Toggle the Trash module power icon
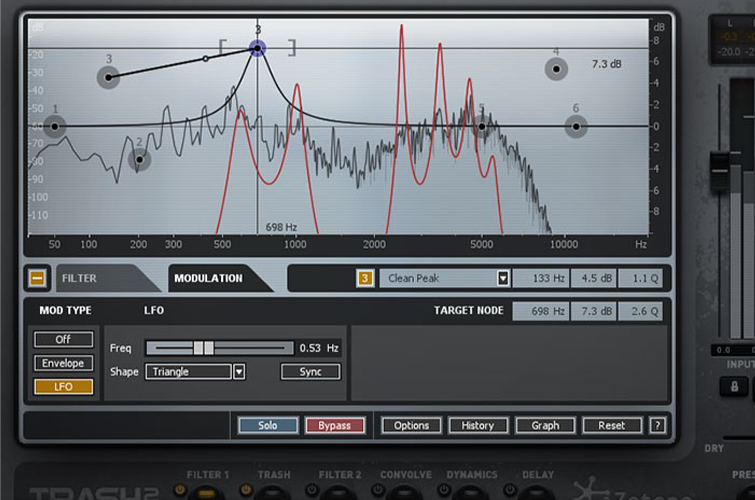The image size is (755, 500). click(246, 490)
